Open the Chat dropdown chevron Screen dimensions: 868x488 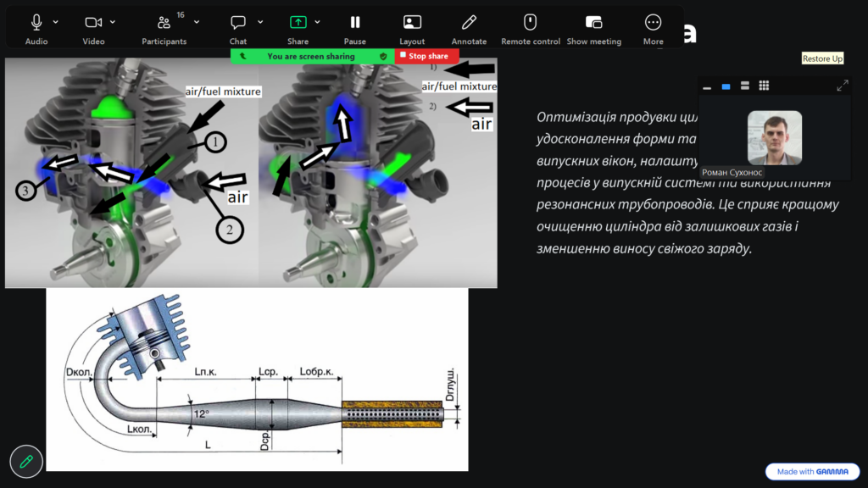click(x=260, y=22)
